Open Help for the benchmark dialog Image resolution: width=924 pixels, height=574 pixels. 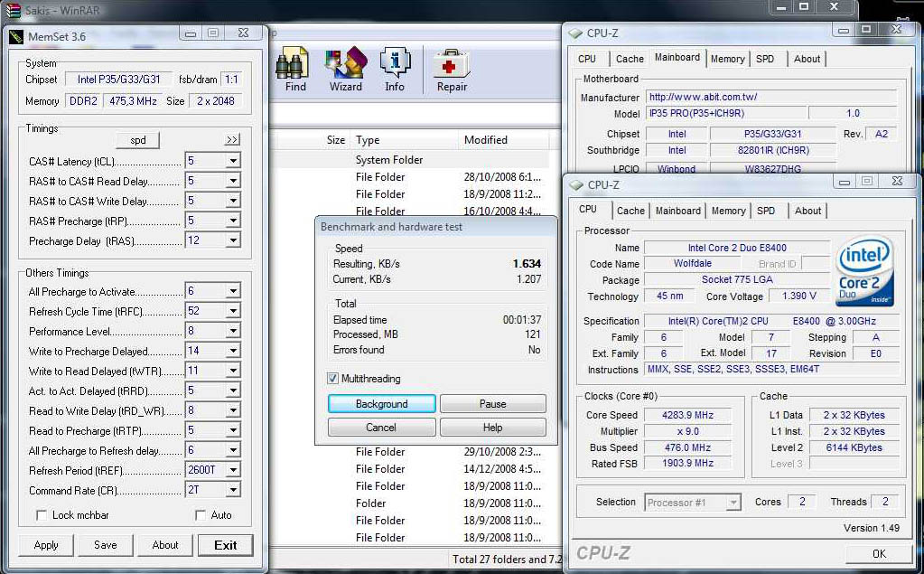coord(492,427)
